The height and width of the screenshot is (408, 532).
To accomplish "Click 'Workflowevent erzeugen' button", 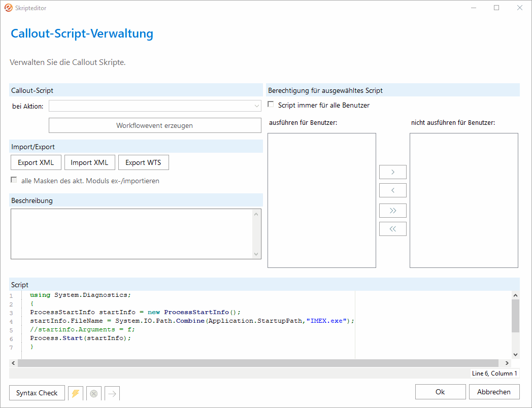I will tap(155, 125).
